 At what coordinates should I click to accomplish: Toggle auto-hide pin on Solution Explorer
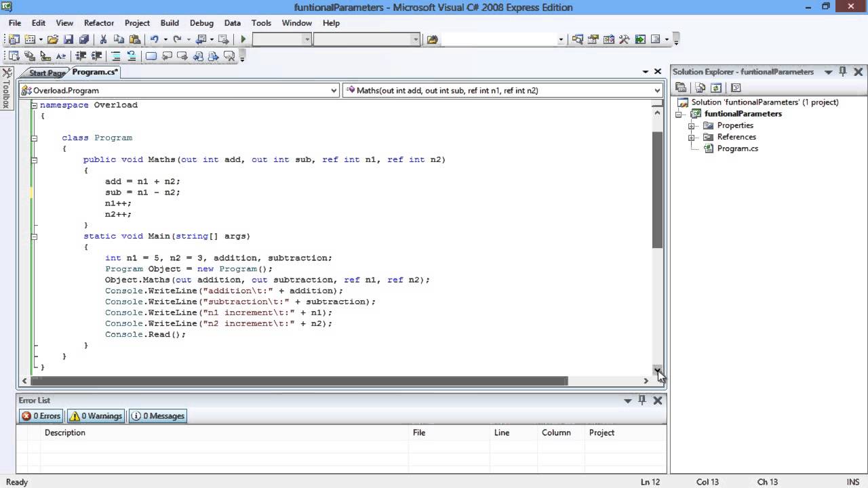843,71
